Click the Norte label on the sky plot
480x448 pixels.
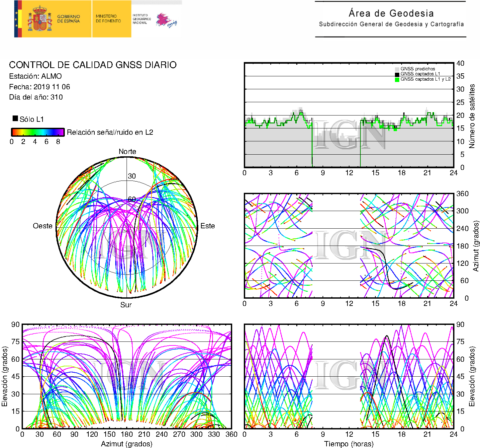(x=127, y=152)
